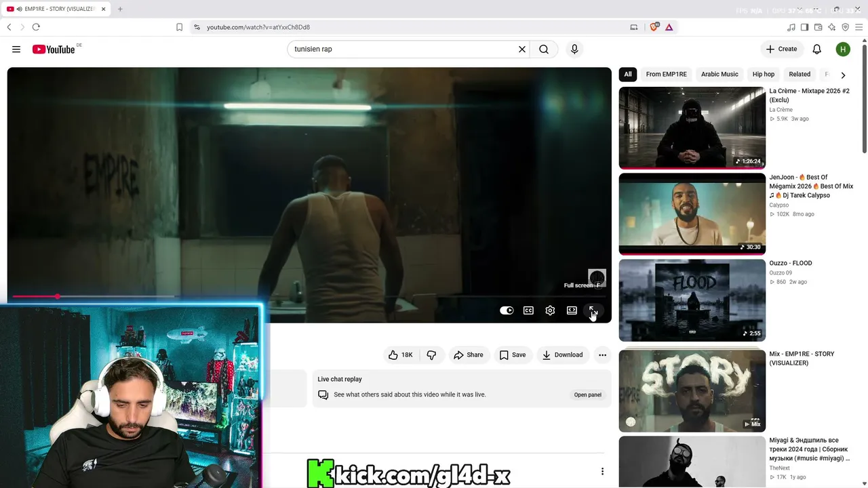Screen dimensions: 868x488
Task: Go back to the previous page
Action: 9,27
